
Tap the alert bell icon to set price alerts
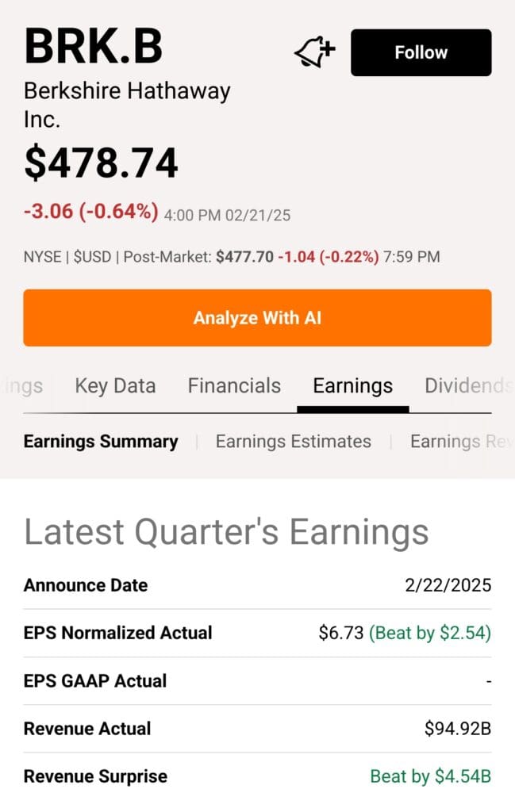click(313, 52)
